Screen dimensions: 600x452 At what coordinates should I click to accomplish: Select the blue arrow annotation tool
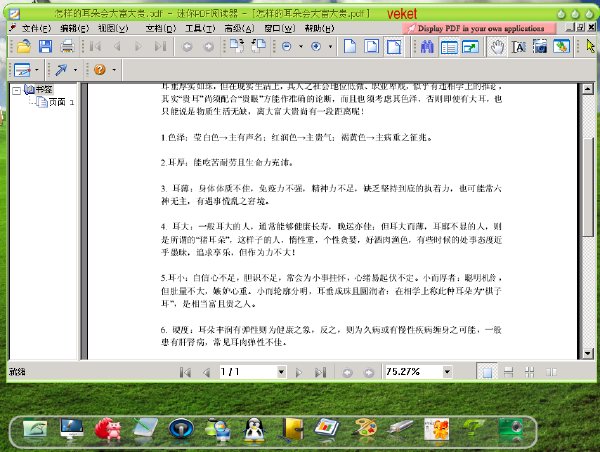(61, 70)
